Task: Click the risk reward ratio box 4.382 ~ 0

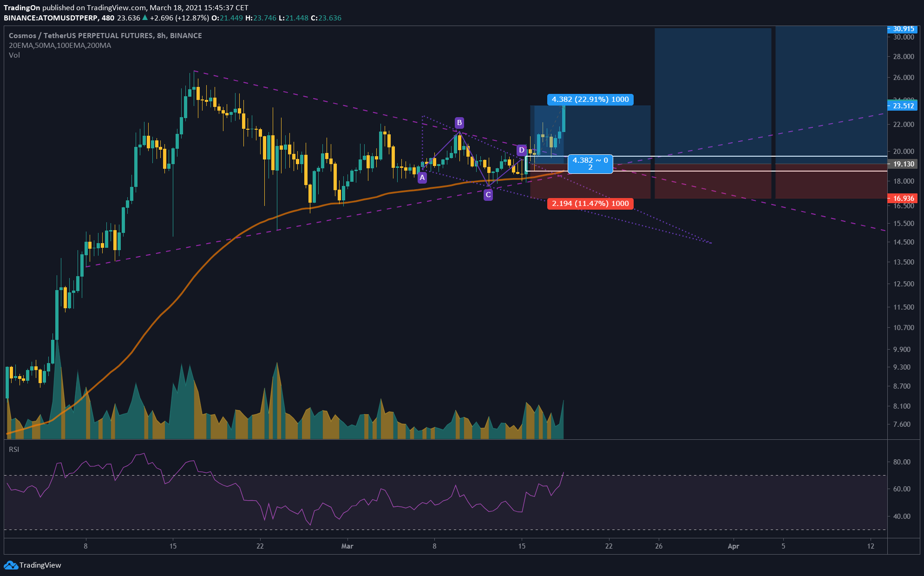Action: (590, 164)
